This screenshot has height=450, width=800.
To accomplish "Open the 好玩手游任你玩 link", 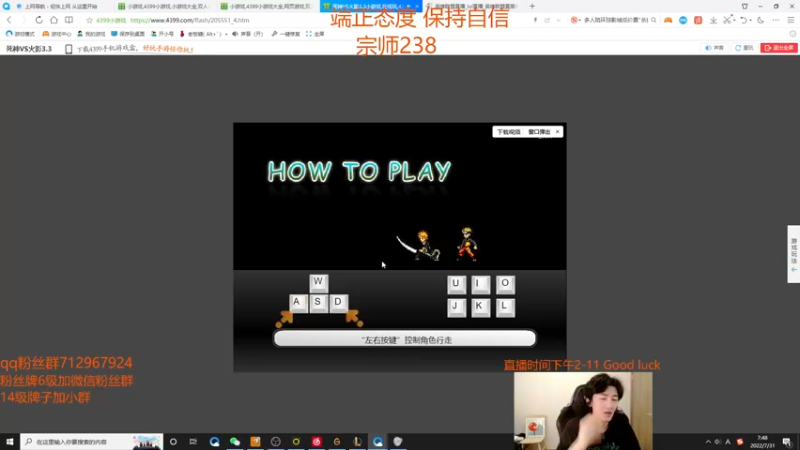I will pos(168,49).
